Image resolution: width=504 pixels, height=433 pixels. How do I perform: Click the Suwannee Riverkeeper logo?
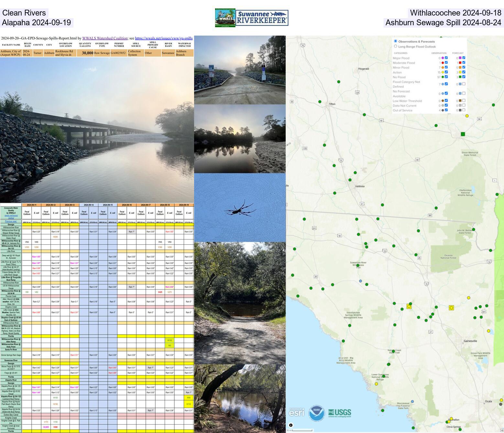coord(262,18)
